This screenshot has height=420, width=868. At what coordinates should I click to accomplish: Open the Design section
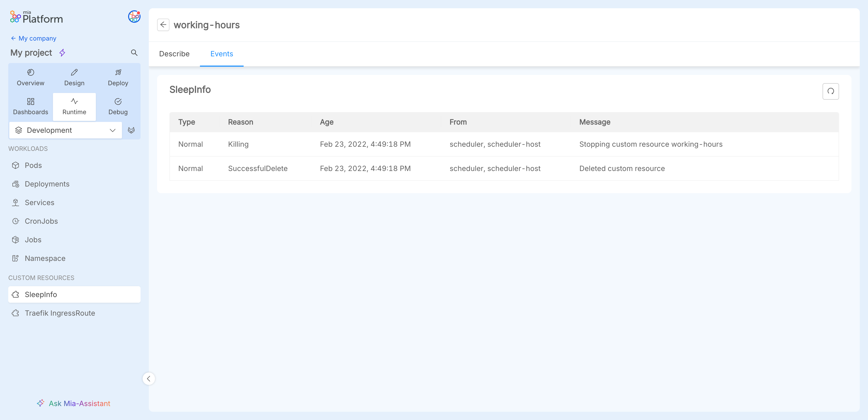click(74, 77)
